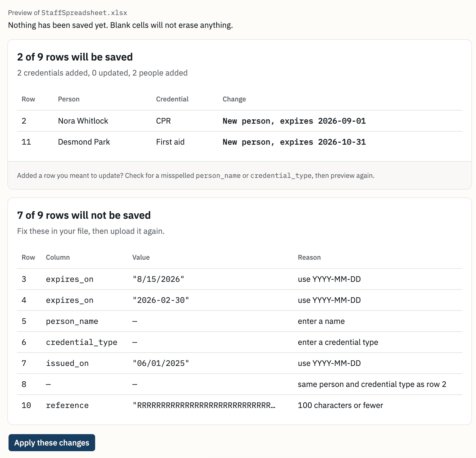The height and width of the screenshot is (458, 476).
Task: Click the reference column cell in row 10
Action: coord(67,405)
